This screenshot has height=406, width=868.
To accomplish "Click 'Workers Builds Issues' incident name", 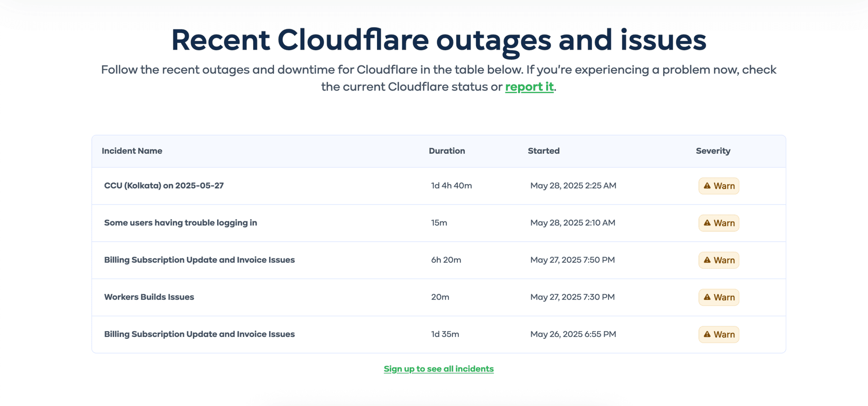I will [149, 297].
